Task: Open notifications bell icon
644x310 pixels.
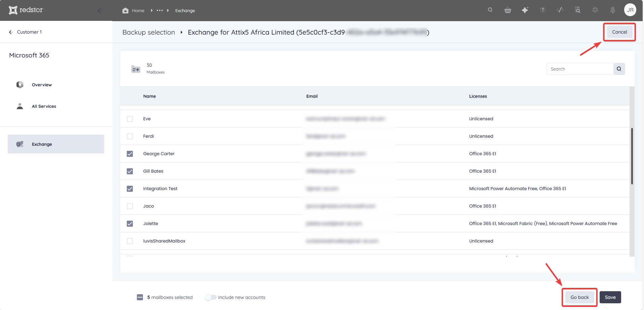Action: 613,10
